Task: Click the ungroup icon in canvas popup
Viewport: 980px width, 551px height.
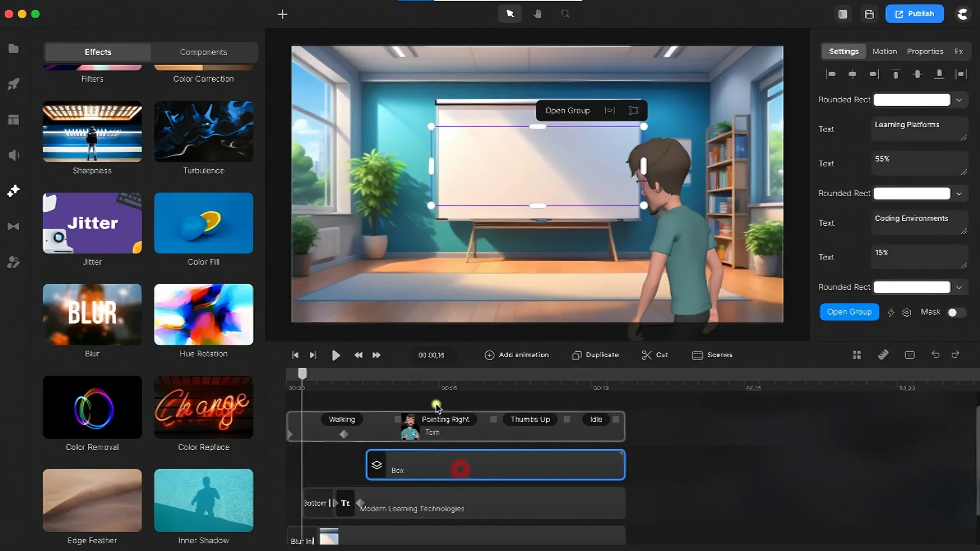Action: tap(634, 110)
